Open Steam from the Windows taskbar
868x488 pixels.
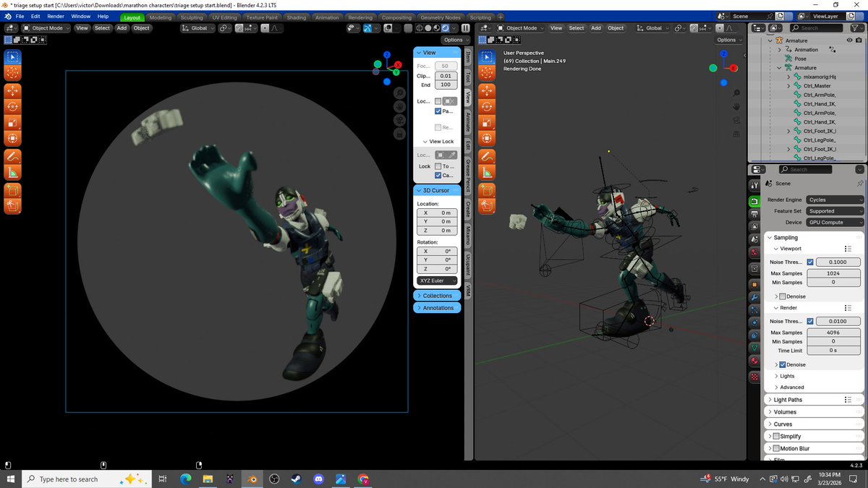[297, 479]
